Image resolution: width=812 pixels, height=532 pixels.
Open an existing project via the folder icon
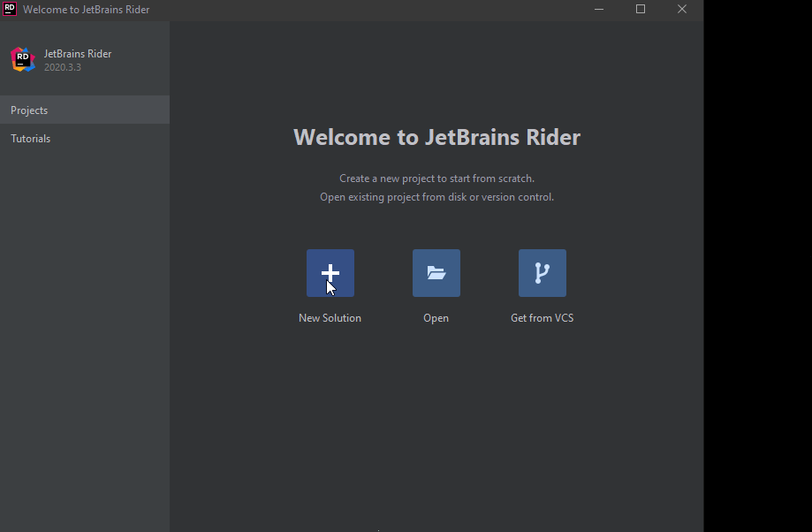(x=436, y=272)
